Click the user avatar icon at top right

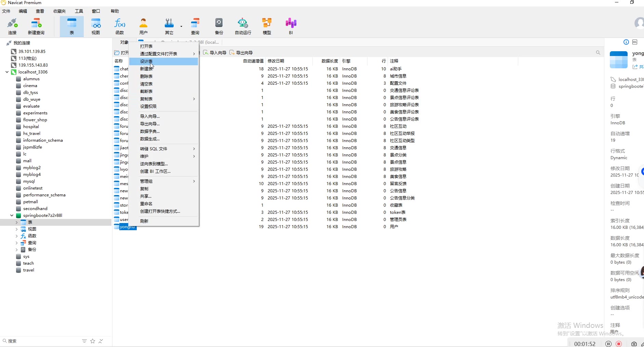tap(639, 23)
